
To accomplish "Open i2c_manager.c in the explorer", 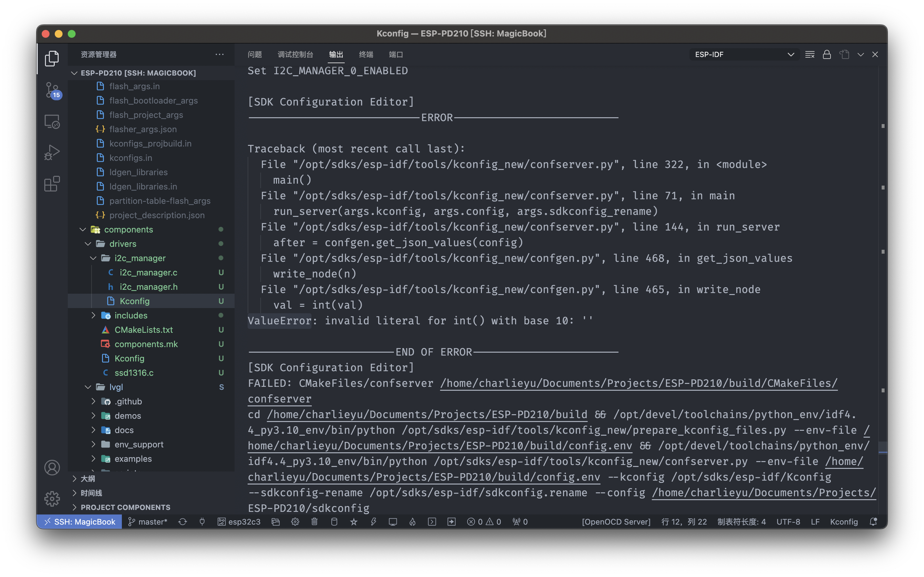I will point(148,273).
